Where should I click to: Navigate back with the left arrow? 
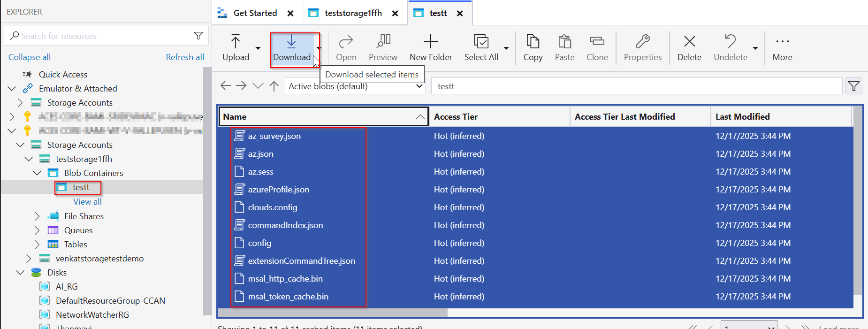(225, 85)
